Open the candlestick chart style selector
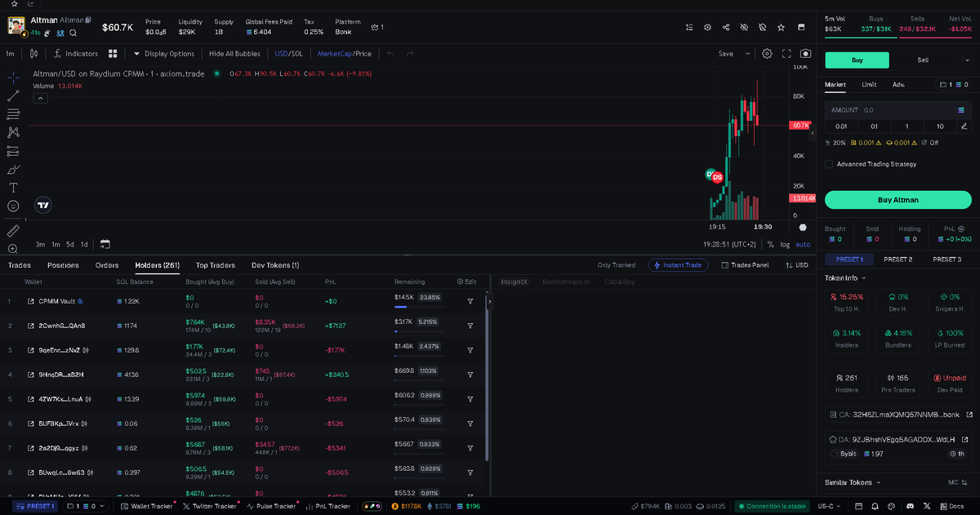Viewport: 980px width, 515px height. [x=33, y=54]
